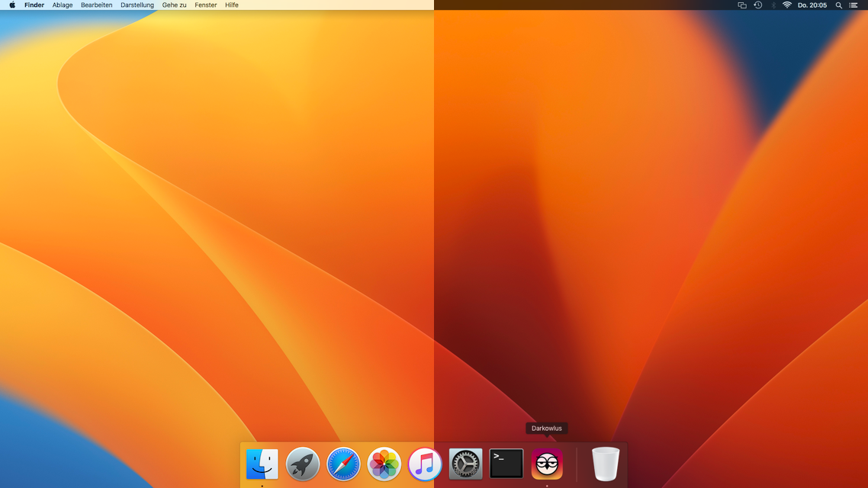Open Launchpad rocket icon
Screen dimensions: 868x488
pyautogui.click(x=303, y=464)
